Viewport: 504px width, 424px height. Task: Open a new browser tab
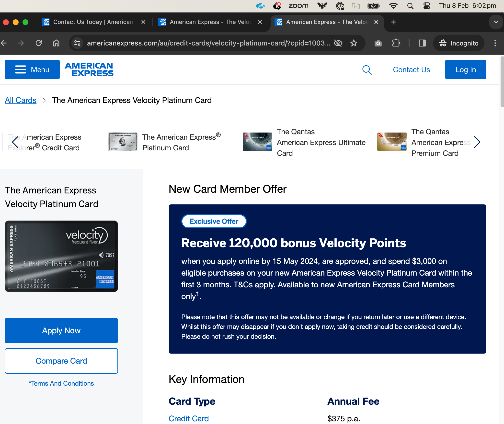(394, 22)
